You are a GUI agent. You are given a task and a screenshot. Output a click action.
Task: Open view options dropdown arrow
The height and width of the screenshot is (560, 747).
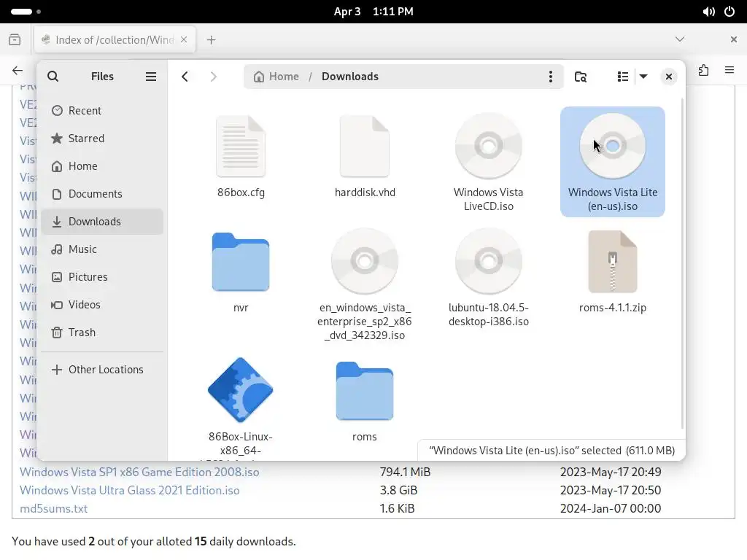tap(643, 76)
